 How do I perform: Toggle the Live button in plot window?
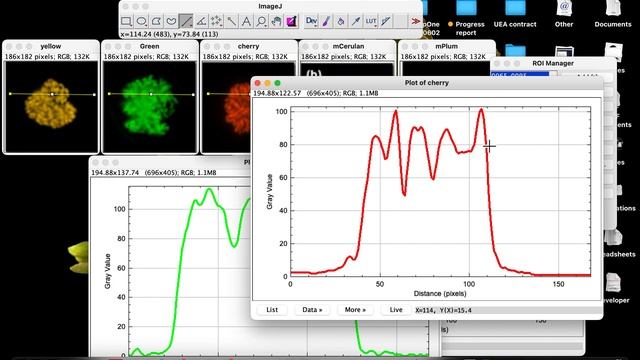point(396,310)
